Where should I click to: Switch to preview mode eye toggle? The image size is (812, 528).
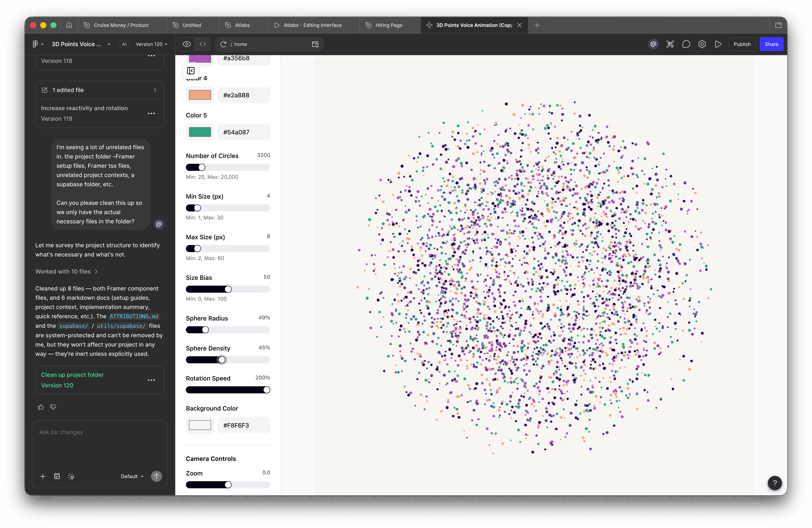click(x=187, y=44)
